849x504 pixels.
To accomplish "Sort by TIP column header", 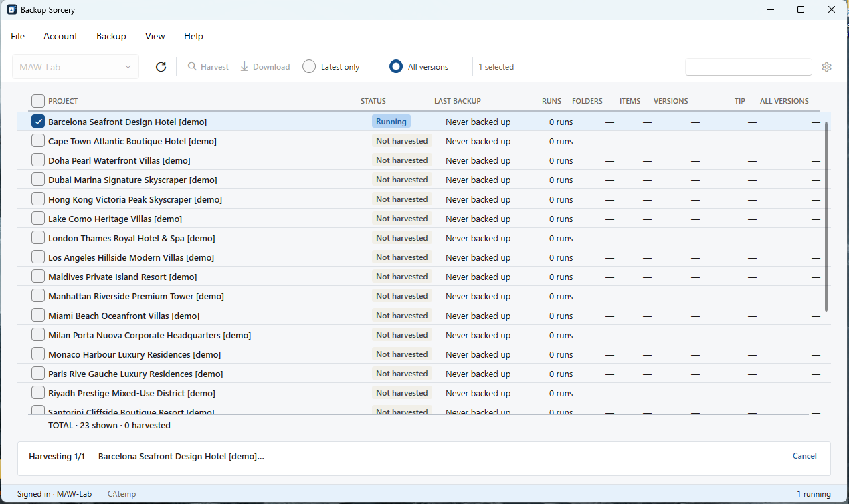I will [x=740, y=101].
